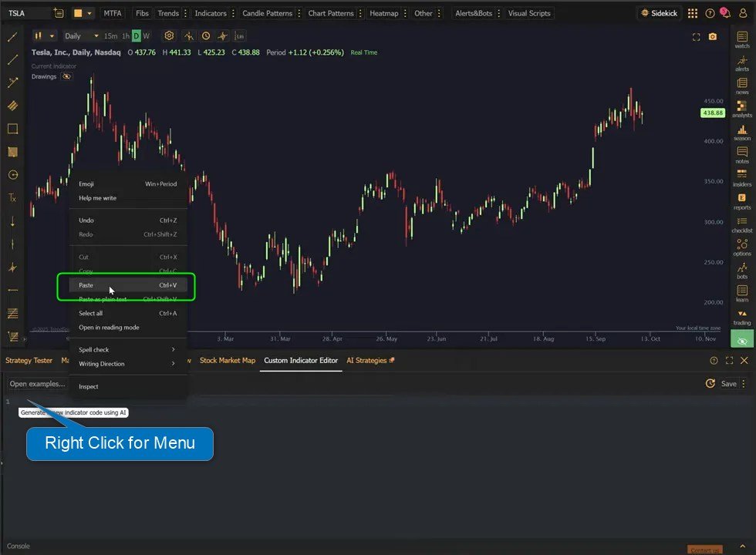Choose Paste from the context menu
Image resolution: width=756 pixels, height=555 pixels.
(127, 284)
